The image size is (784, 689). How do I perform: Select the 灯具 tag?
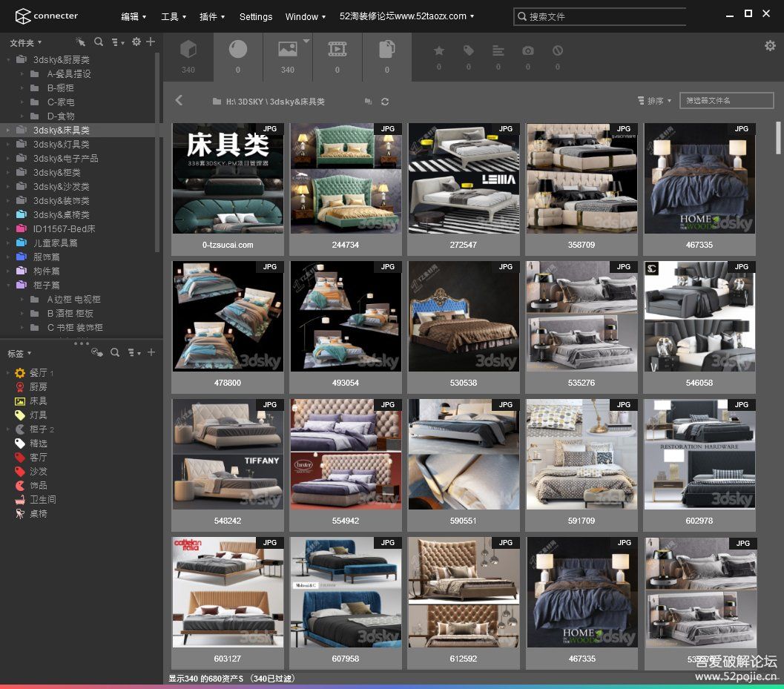point(39,415)
